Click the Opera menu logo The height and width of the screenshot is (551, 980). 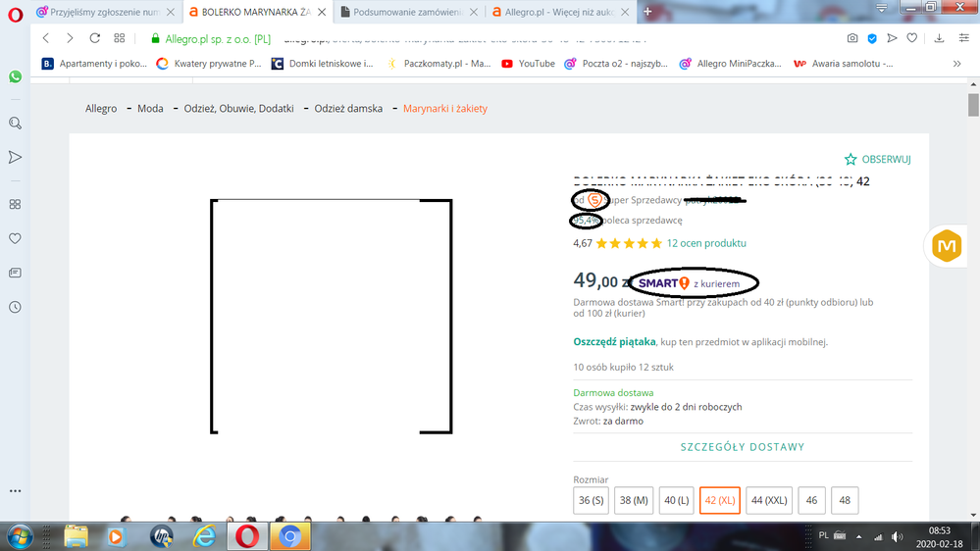coord(15,12)
